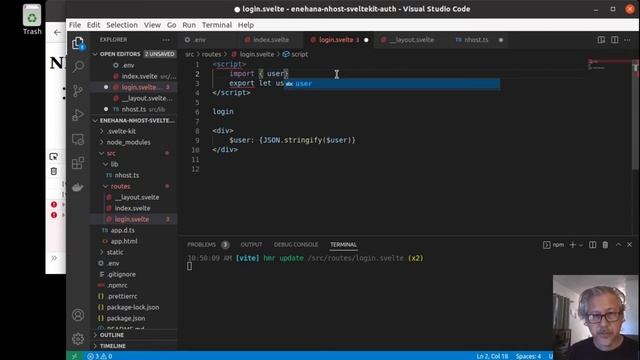Switch to the index.svelte editor tab
The width and height of the screenshot is (640, 360).
[270, 40]
